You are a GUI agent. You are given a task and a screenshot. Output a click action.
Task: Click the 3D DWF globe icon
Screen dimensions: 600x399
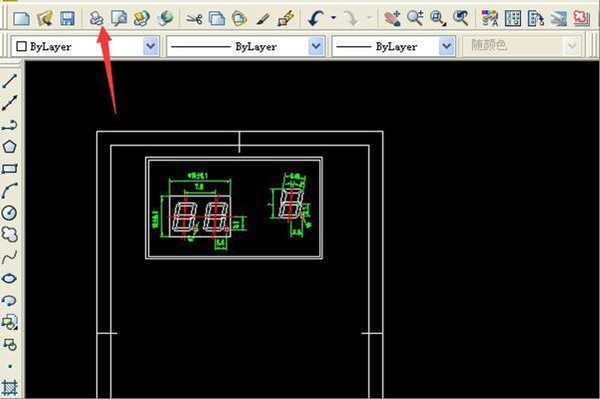coord(165,18)
